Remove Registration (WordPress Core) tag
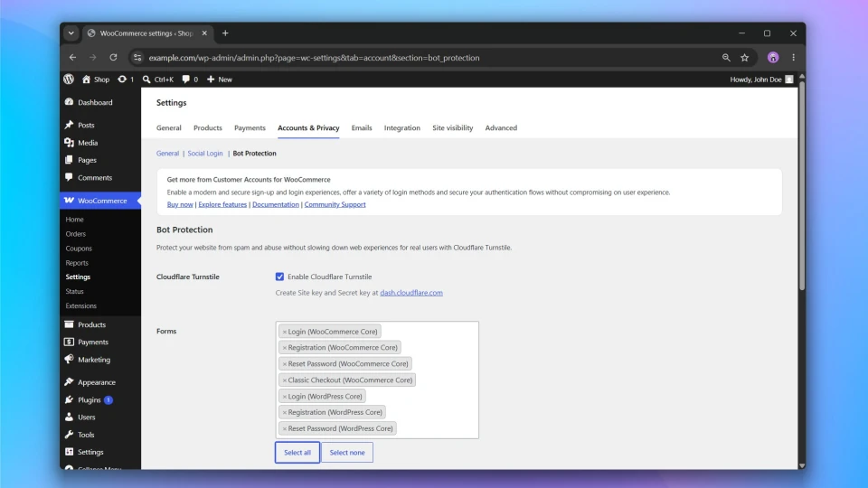The image size is (868, 488). click(285, 413)
